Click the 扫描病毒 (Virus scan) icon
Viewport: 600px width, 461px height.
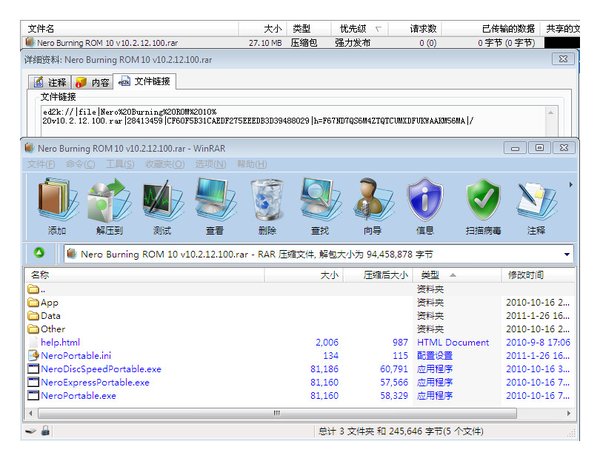[483, 200]
